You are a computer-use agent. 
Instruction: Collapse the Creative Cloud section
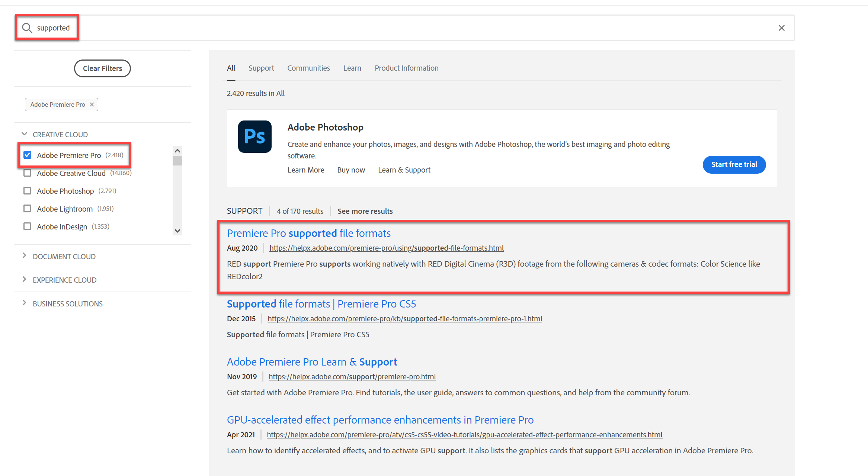click(24, 134)
